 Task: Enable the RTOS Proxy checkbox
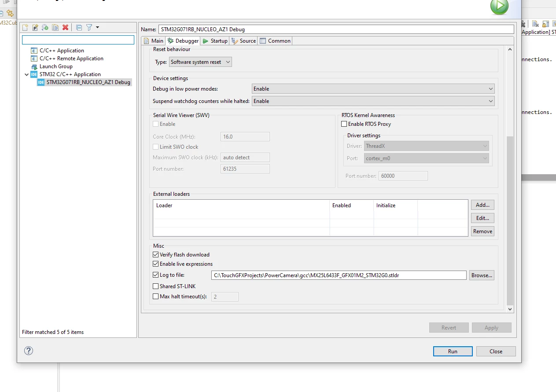[344, 124]
